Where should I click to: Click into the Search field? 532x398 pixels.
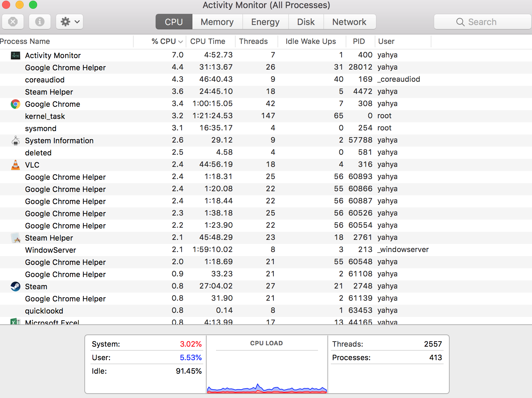[x=483, y=22]
